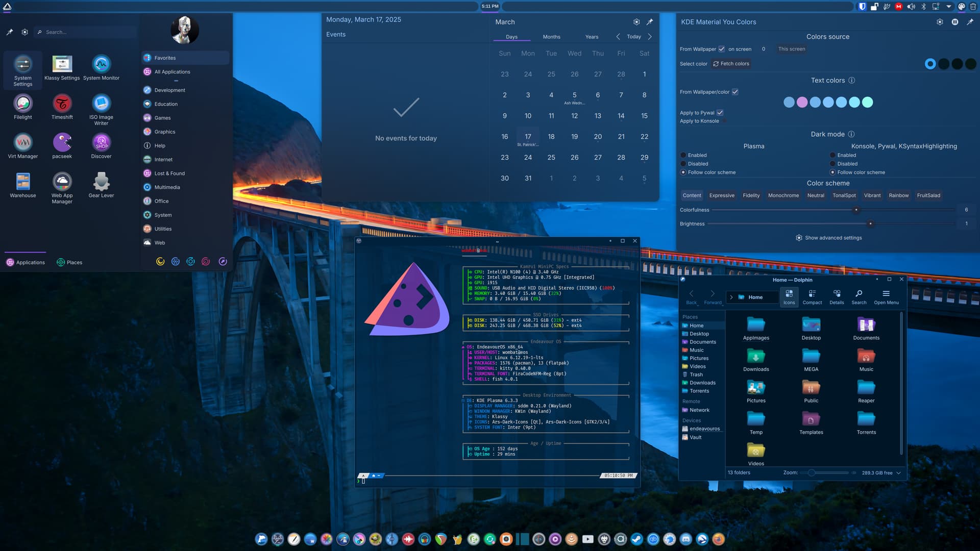Open Gear Lever from the launcher

(101, 183)
